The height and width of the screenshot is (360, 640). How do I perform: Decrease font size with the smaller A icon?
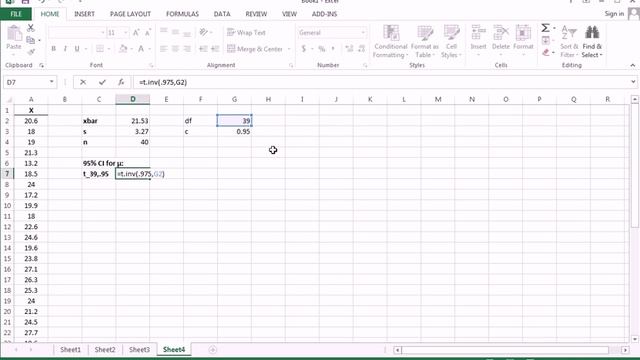click(148, 33)
